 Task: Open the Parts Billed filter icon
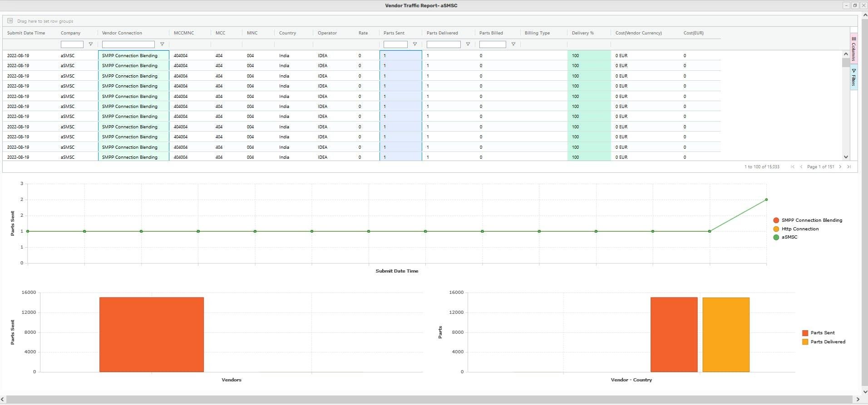click(x=513, y=44)
